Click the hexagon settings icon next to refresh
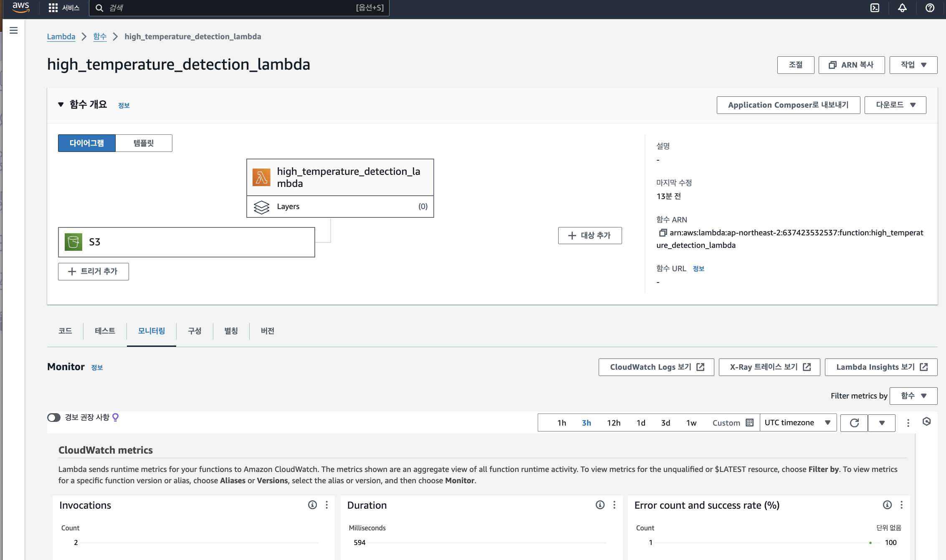 click(927, 422)
